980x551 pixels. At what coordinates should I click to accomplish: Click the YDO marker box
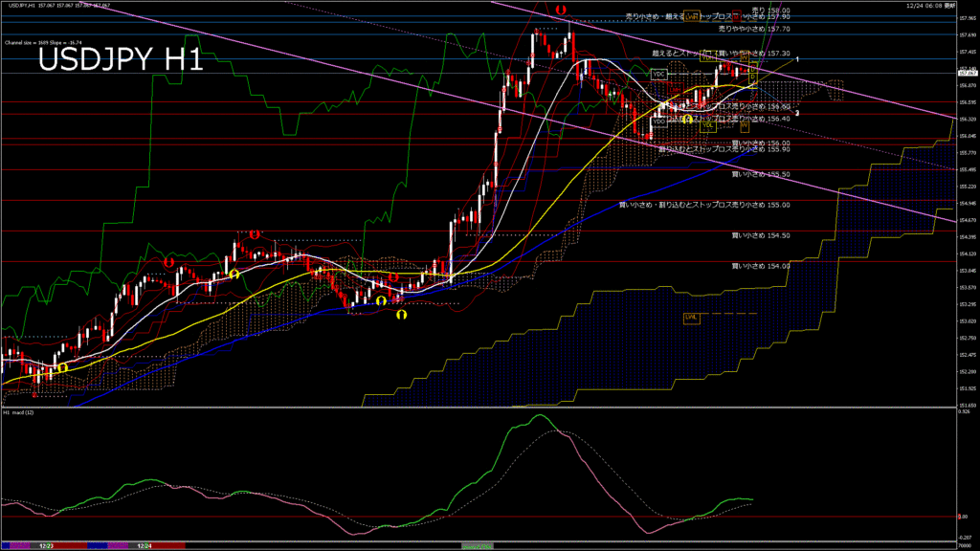[x=658, y=121]
